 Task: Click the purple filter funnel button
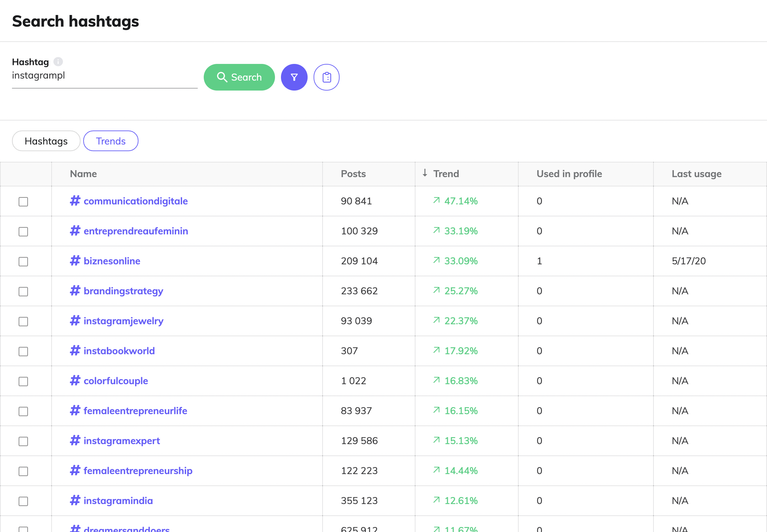tap(294, 77)
